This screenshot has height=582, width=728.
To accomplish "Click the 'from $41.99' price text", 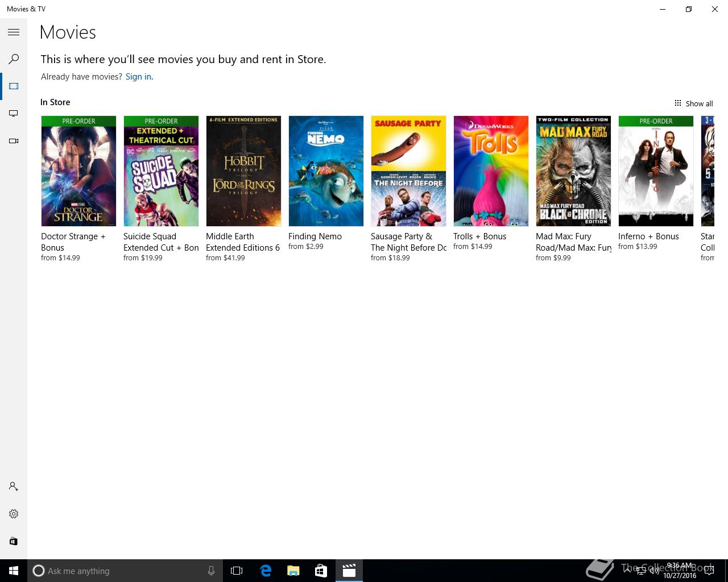I will click(225, 258).
